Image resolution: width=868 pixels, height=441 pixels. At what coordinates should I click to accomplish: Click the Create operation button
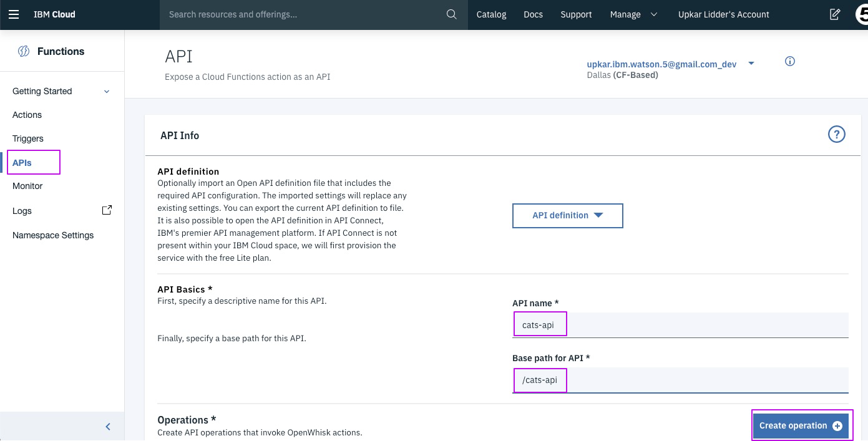[801, 425]
